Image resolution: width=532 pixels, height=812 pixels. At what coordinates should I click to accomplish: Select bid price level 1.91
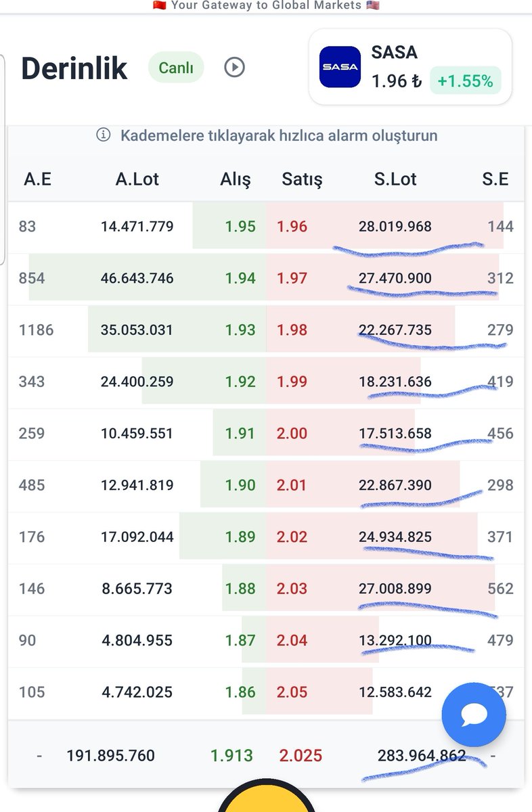[x=240, y=434]
